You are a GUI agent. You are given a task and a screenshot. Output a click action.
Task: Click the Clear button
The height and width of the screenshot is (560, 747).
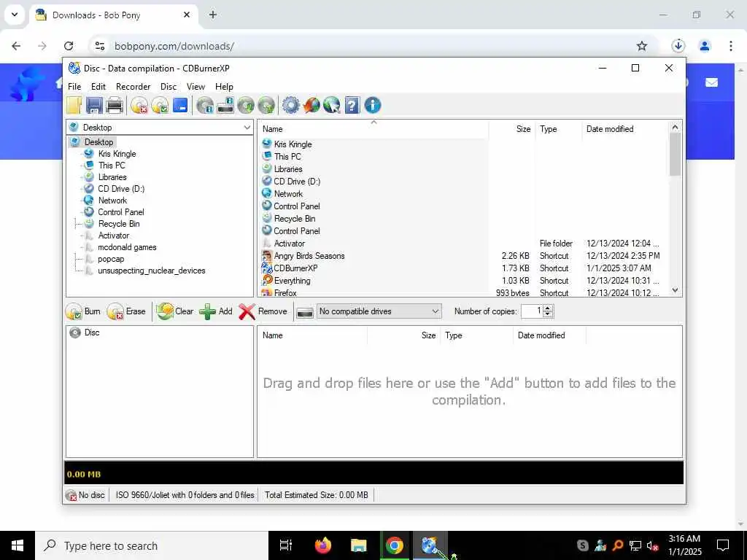[x=175, y=311]
